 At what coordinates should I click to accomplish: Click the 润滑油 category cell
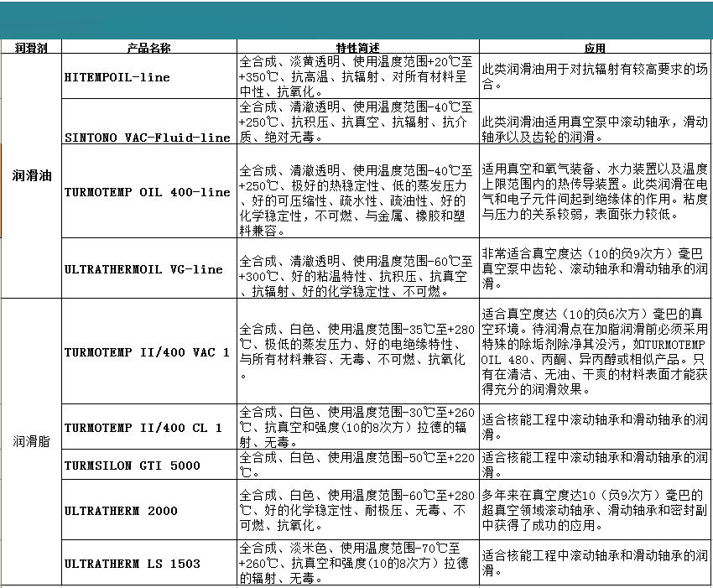click(x=31, y=176)
